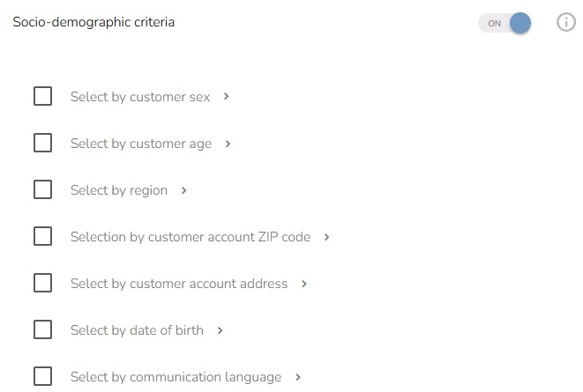Enable the date of birth checkbox
This screenshot has height=392, width=583.
coord(42,329)
